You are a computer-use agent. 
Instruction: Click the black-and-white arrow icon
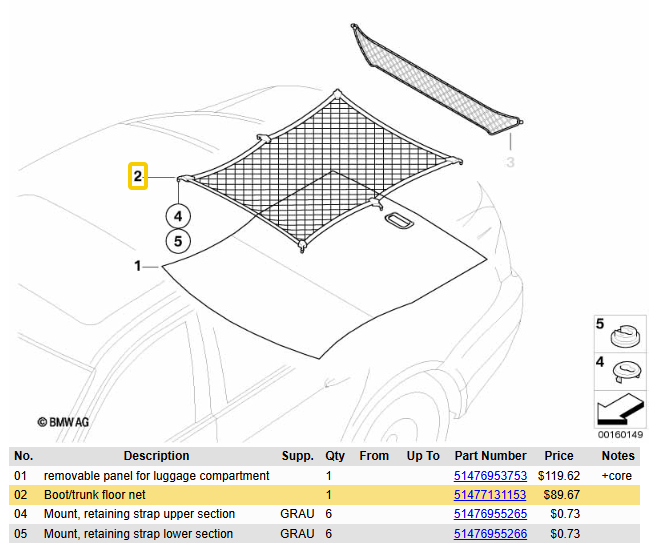coord(620,409)
